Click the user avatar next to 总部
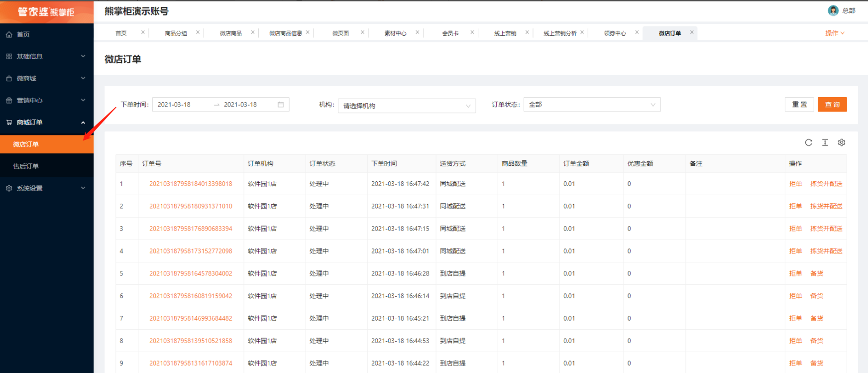This screenshot has width=868, height=373. (x=833, y=10)
